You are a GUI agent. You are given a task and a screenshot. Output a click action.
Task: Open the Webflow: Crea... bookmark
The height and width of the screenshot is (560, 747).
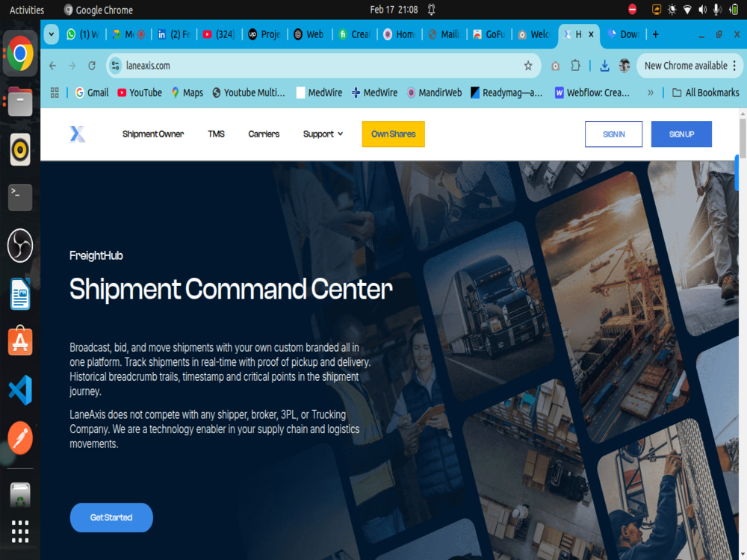[x=592, y=93]
